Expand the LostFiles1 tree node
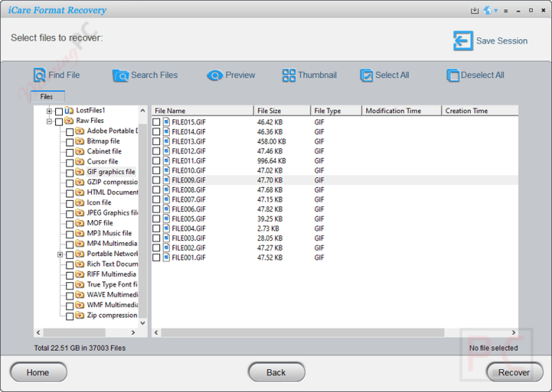 pyautogui.click(x=49, y=111)
